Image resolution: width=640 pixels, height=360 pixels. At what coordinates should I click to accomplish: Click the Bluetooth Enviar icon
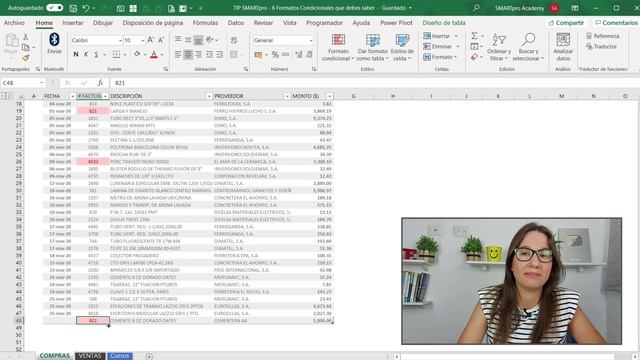[x=54, y=44]
